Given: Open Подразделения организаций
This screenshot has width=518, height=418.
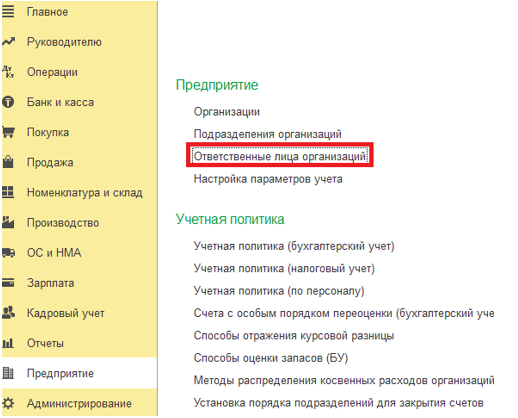Looking at the screenshot, I should [268, 134].
